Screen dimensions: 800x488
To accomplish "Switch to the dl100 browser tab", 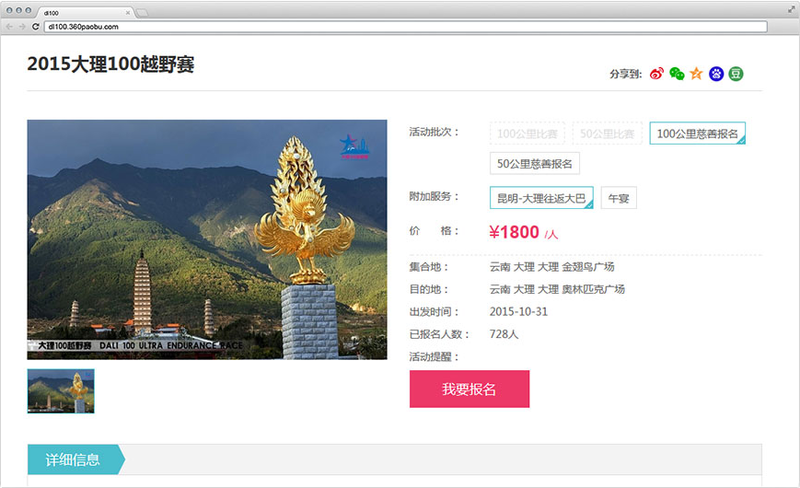I will pyautogui.click(x=85, y=13).
